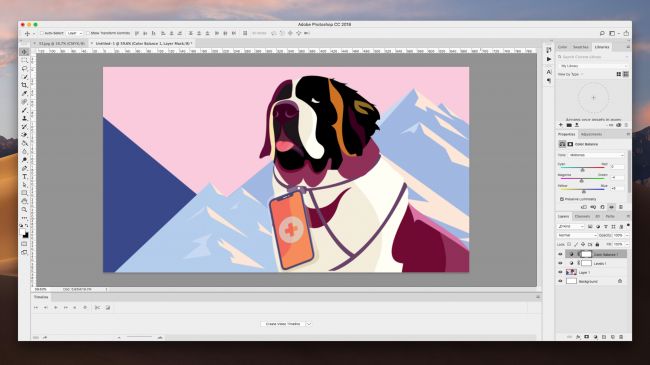Viewport: 650px width, 365px height.
Task: Click the Create Video Timeline button
Action: 283,324
